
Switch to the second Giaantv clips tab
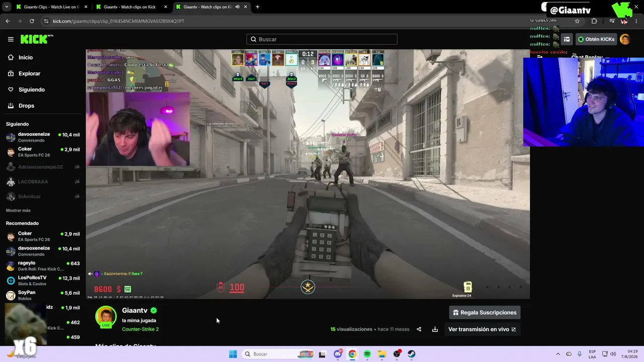coord(131,7)
